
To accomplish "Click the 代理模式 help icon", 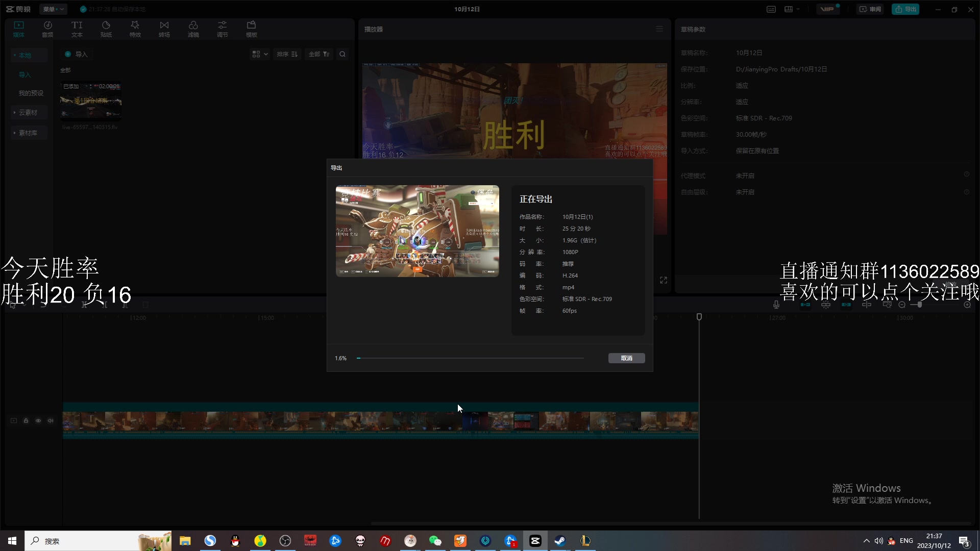I will [966, 174].
